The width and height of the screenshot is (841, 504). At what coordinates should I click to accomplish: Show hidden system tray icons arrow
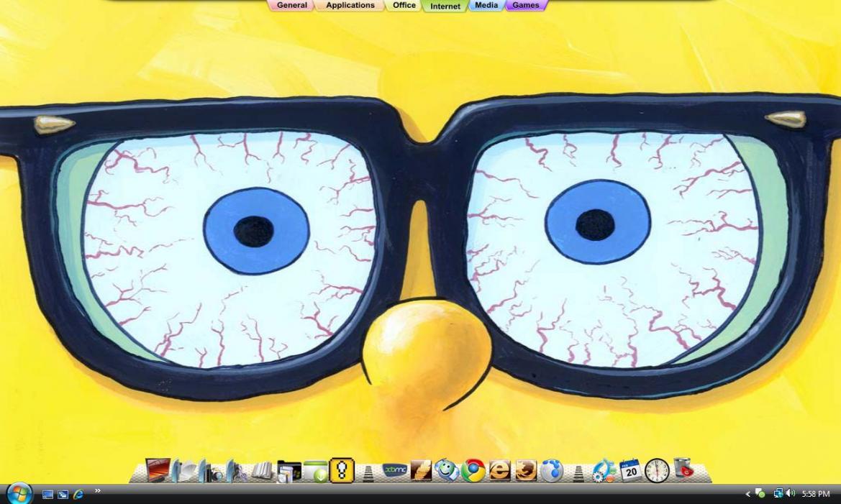coord(747,494)
